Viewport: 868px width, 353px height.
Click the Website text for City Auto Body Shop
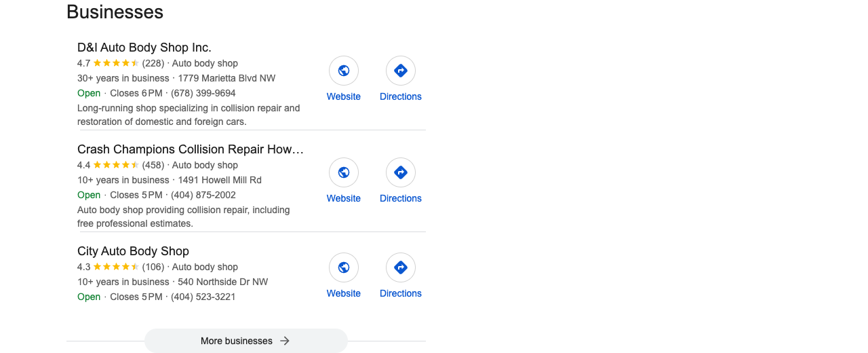click(x=344, y=293)
